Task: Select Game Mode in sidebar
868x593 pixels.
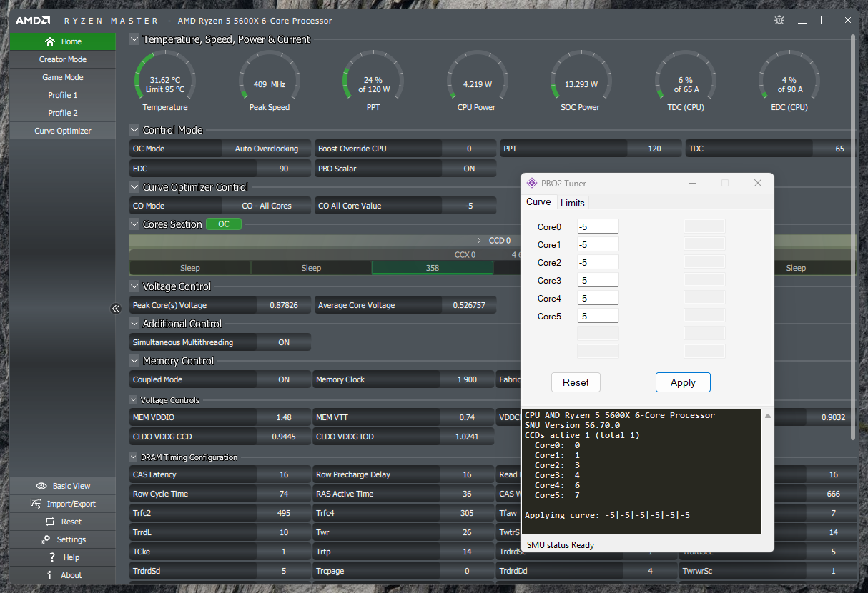Action: pos(63,77)
